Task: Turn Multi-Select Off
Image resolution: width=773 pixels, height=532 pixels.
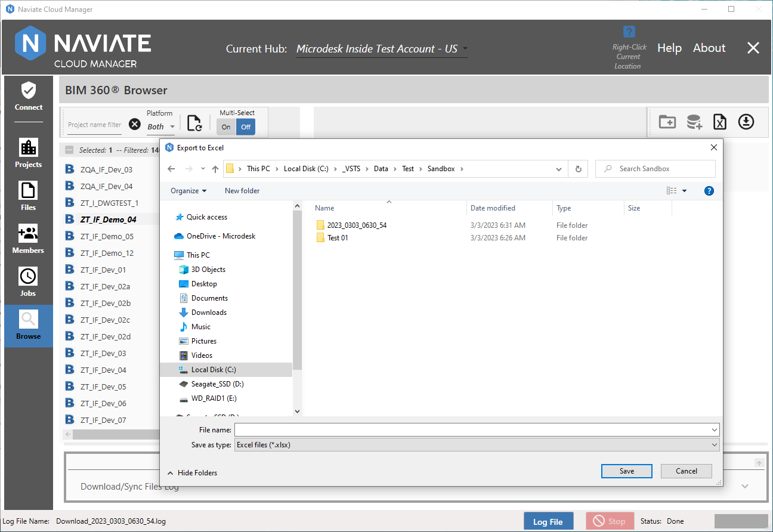Action: point(246,127)
